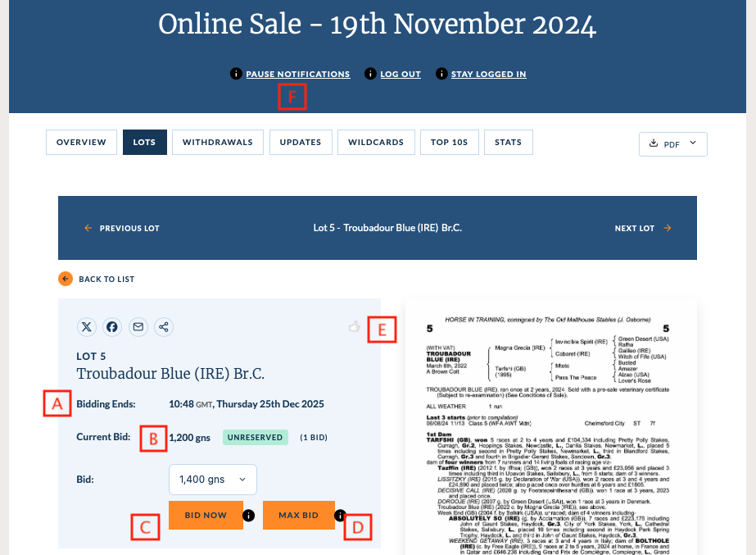Click info icon next to Bid Now
Viewport: 756px width, 555px height.
pos(249,516)
